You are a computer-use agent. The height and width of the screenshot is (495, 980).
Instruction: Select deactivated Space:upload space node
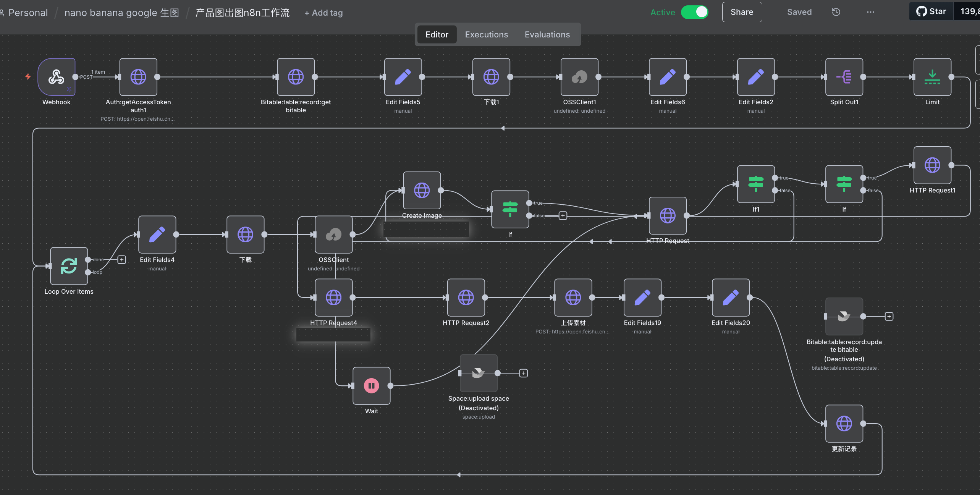[x=479, y=373]
